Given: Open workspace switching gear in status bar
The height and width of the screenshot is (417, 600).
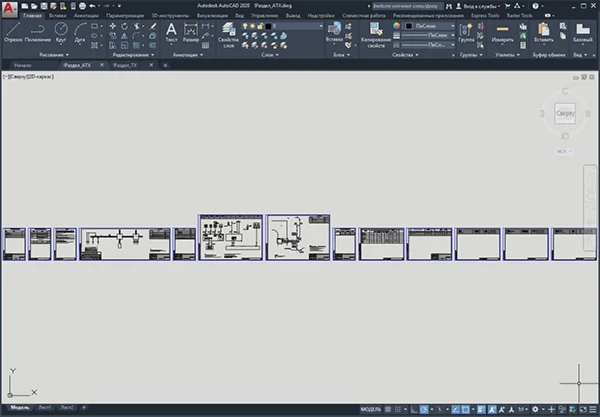Looking at the screenshot, I should 535,409.
